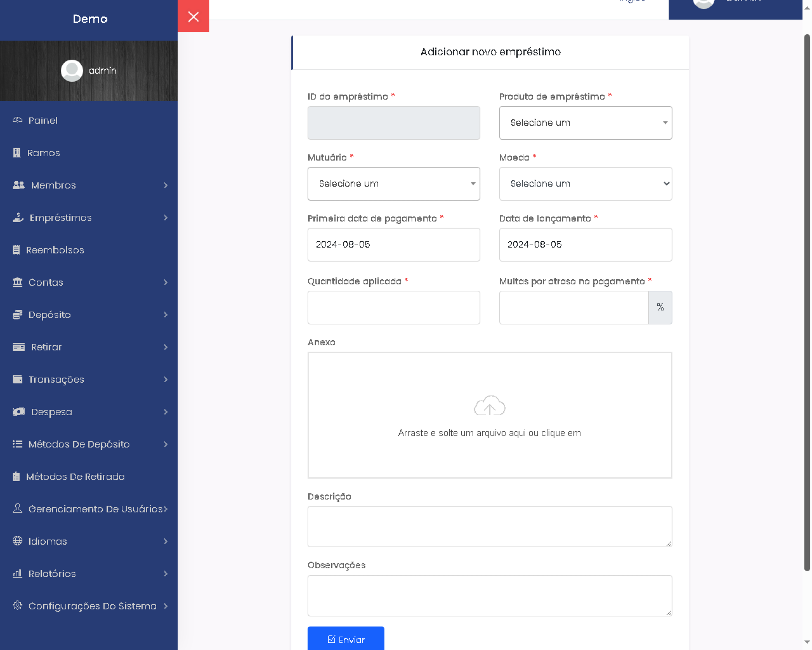The image size is (812, 650).
Task: Click the Depósito coins icon
Action: (x=17, y=314)
